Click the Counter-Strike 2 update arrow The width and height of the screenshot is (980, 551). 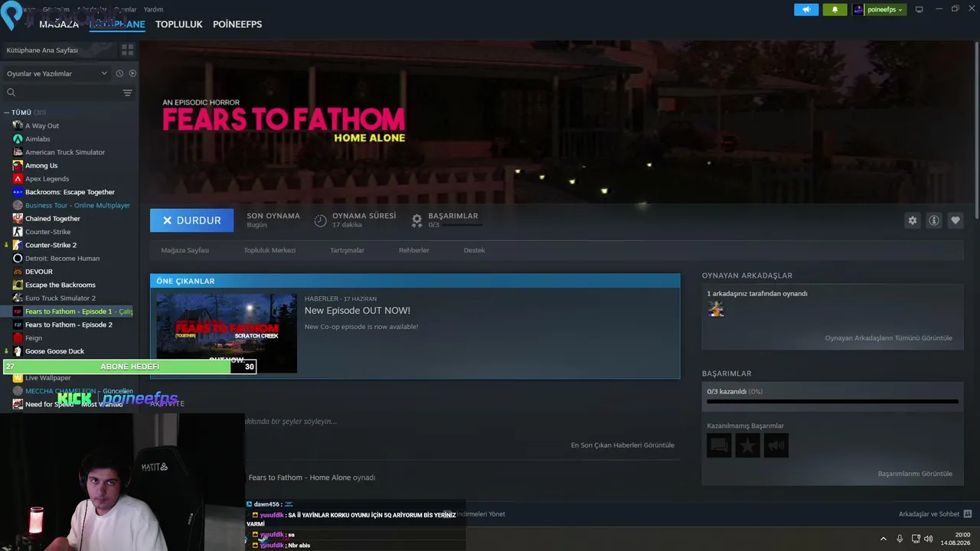pyautogui.click(x=6, y=245)
